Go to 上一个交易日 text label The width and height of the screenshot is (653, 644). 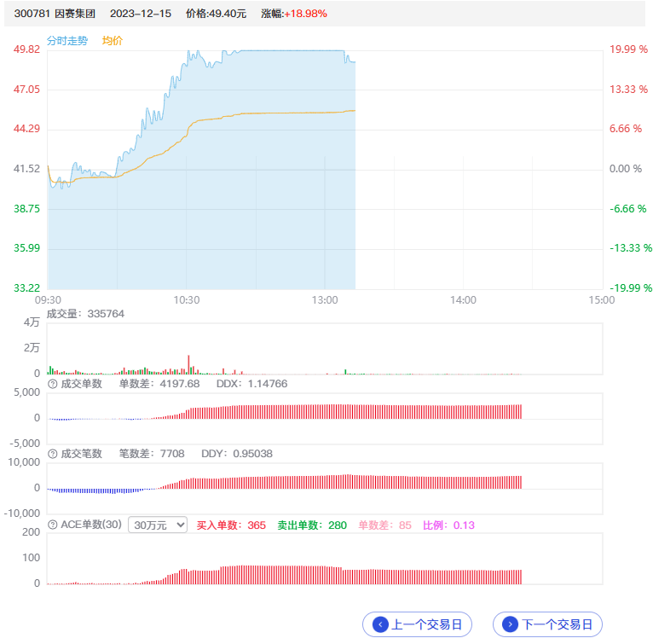click(426, 624)
